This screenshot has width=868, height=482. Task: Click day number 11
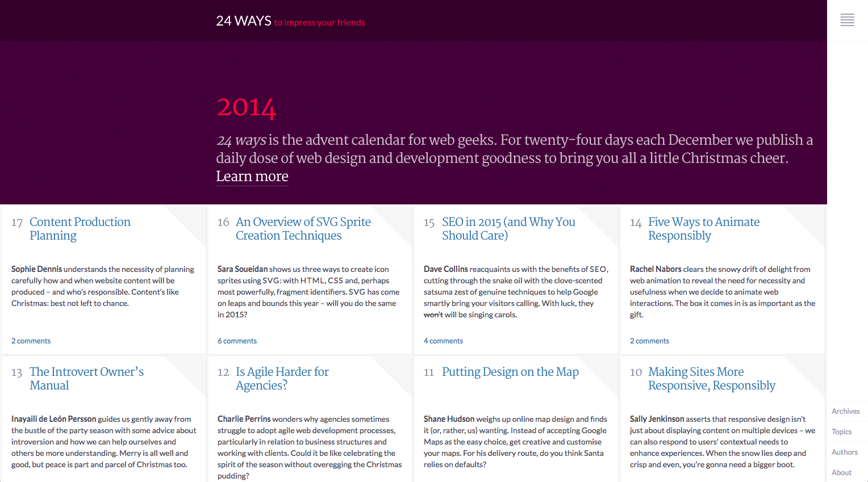429,372
